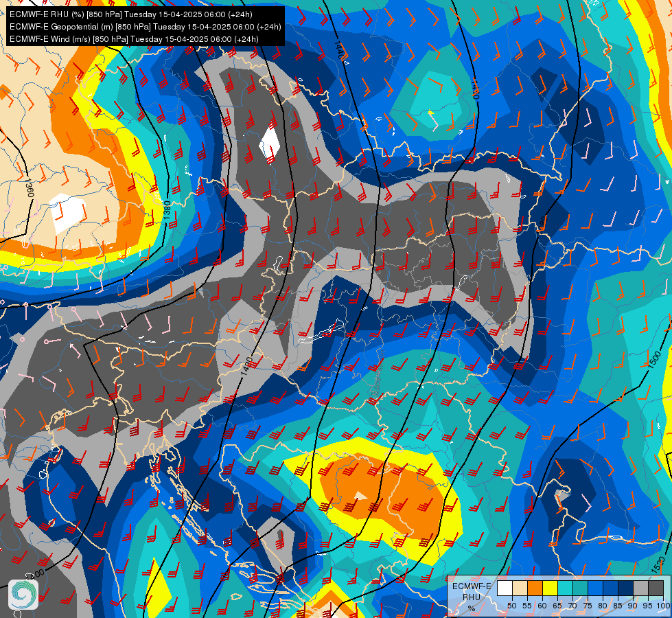Click the legend value 95
This screenshot has width=672, height=618.
[648, 606]
